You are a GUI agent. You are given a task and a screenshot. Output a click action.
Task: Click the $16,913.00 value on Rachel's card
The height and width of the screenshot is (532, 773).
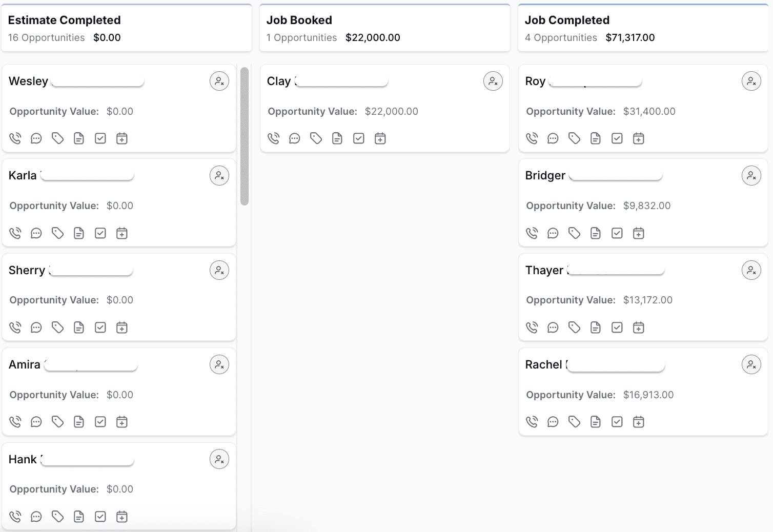coord(648,395)
